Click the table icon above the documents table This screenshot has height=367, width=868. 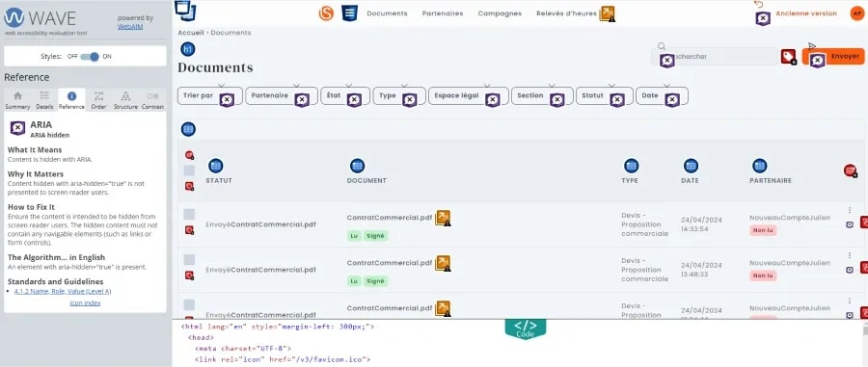(188, 129)
